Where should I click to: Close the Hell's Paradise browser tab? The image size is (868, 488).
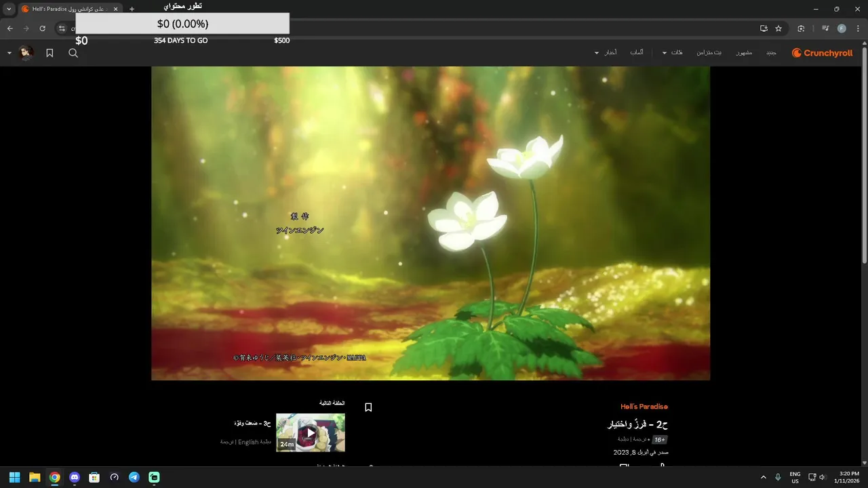tap(115, 9)
